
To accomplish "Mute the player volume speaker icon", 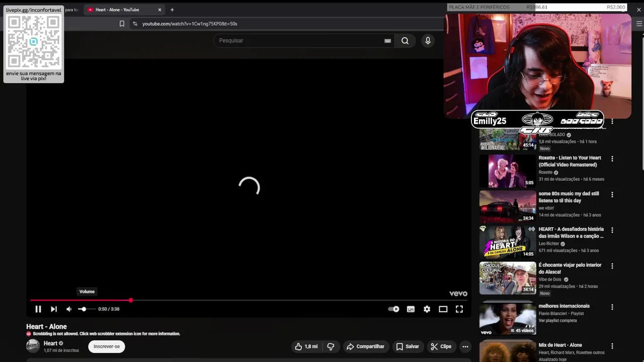I will pos(69,309).
